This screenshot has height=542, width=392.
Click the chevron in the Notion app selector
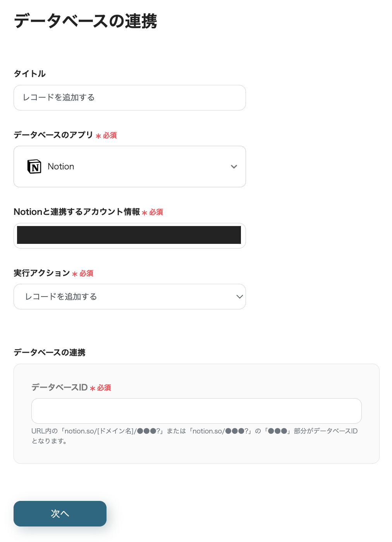pyautogui.click(x=234, y=167)
